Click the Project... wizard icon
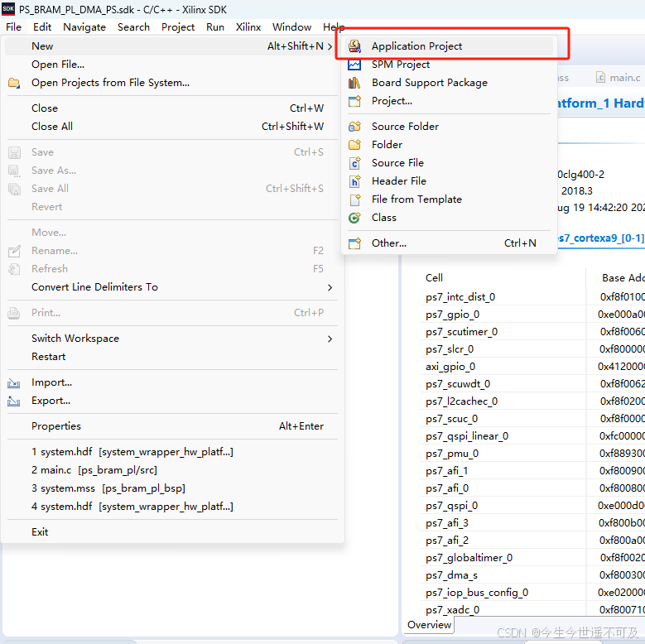Image resolution: width=645 pixels, height=644 pixels. [354, 101]
